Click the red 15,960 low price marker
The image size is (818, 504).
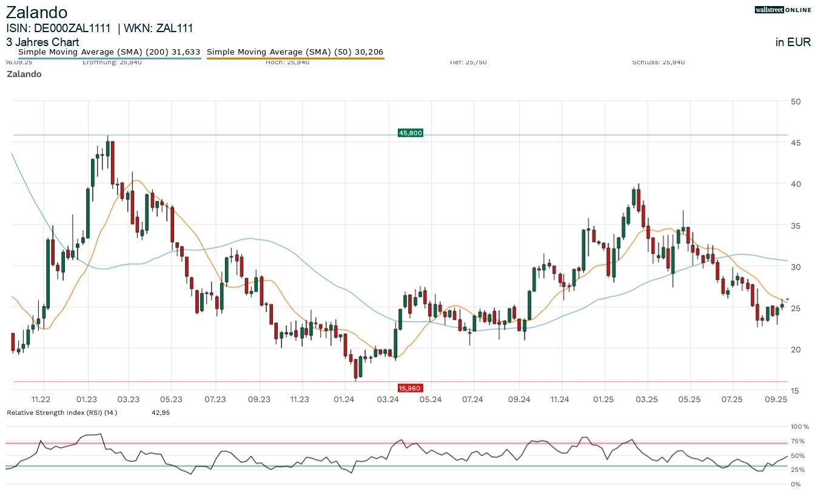[x=410, y=388]
